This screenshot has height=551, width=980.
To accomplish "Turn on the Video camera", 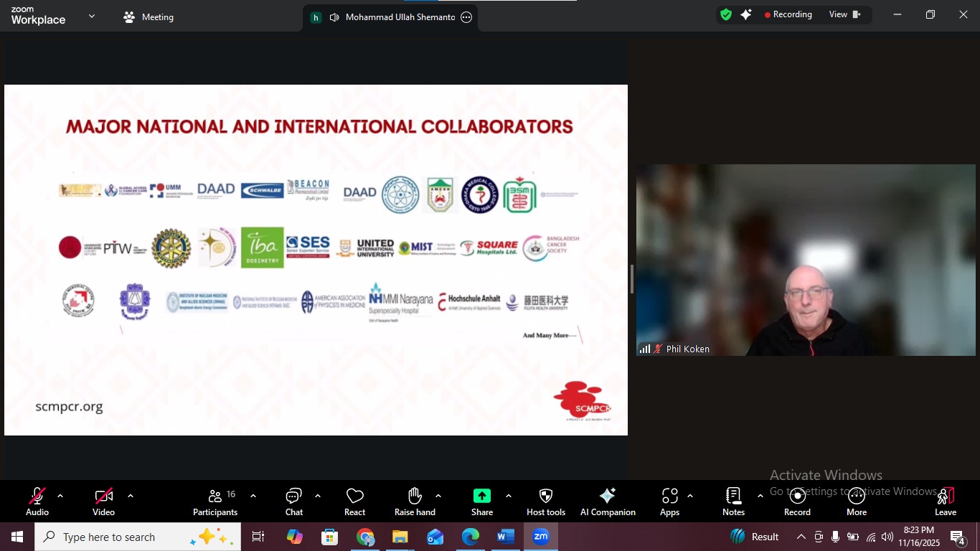I will click(103, 501).
